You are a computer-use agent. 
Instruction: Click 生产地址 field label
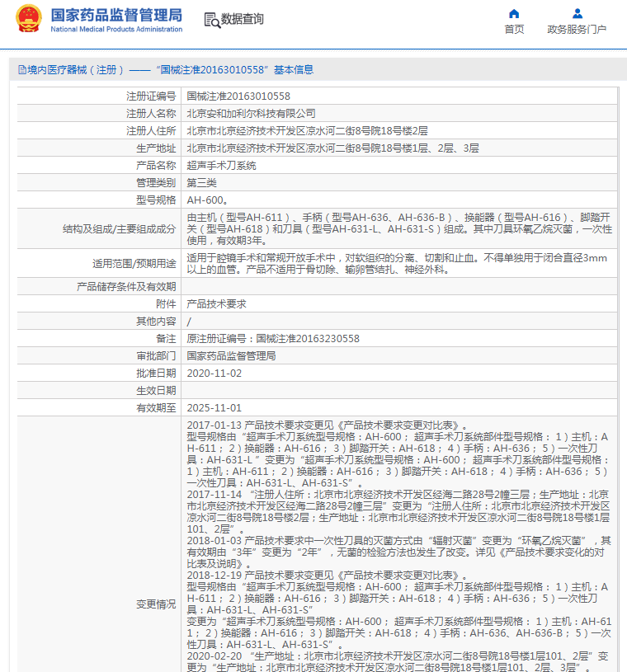[x=156, y=148]
